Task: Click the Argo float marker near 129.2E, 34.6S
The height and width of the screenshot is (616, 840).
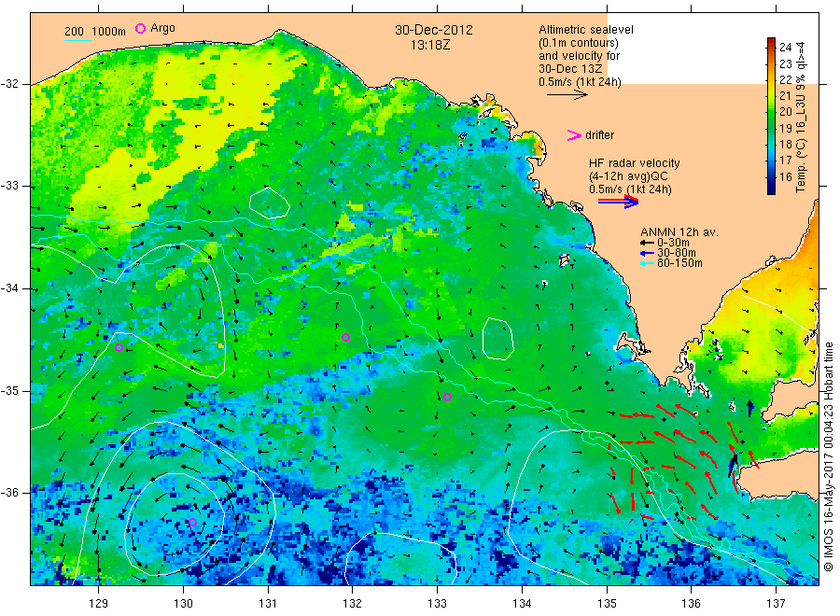Action: 119,347
